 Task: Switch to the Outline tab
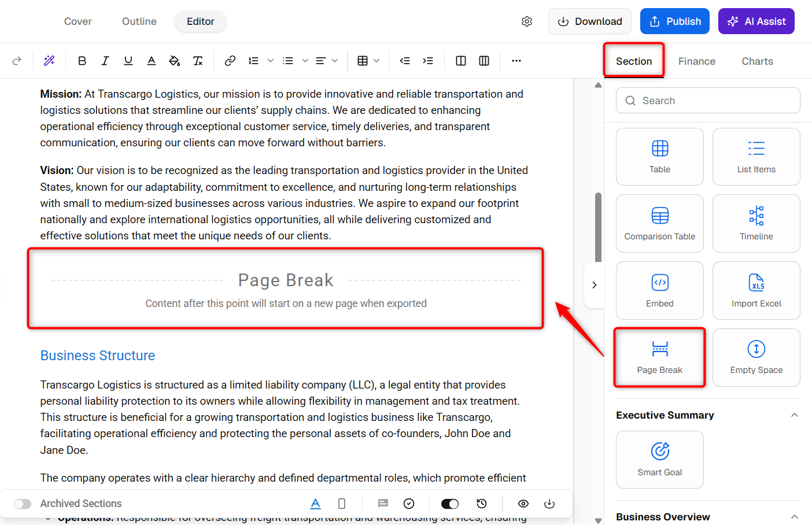tap(139, 21)
